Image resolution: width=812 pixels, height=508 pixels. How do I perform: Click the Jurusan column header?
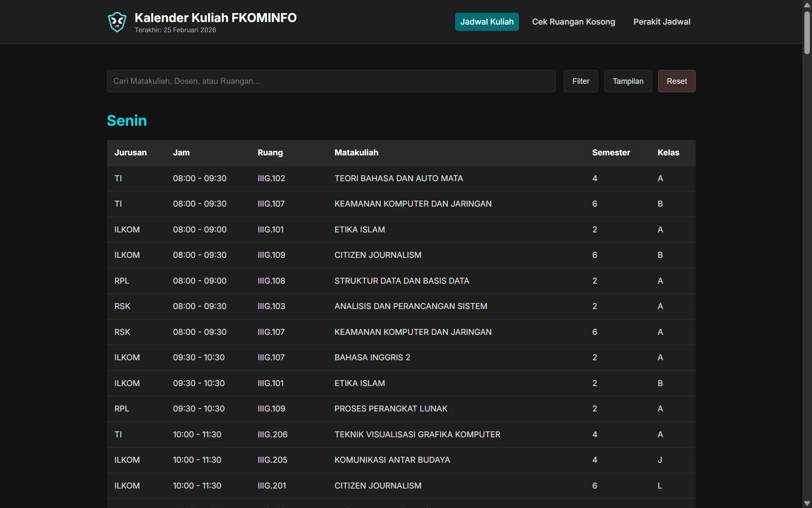coord(130,153)
